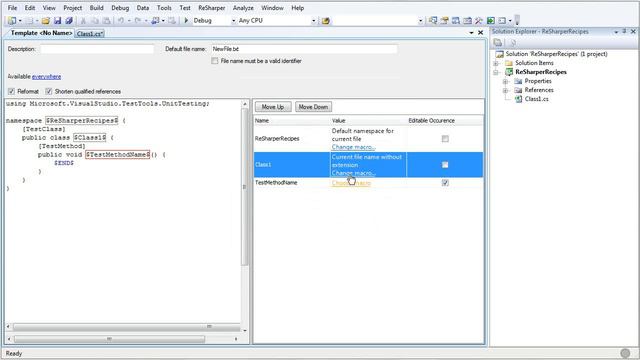This screenshot has height=360, width=640.
Task: Click the Cut scissors icon
Action: [83, 20]
